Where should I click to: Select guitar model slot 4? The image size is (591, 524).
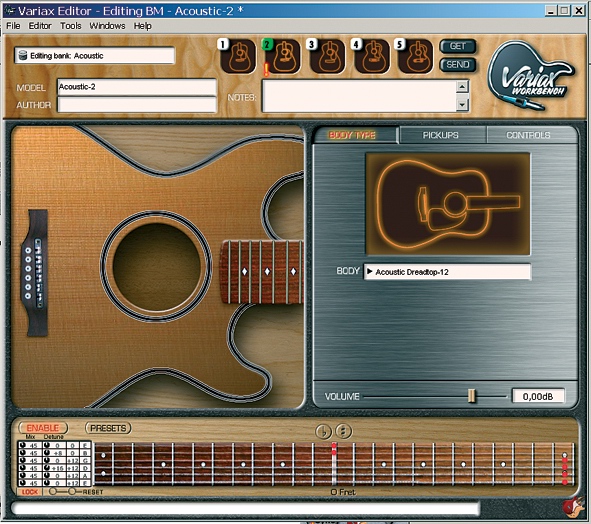(371, 56)
